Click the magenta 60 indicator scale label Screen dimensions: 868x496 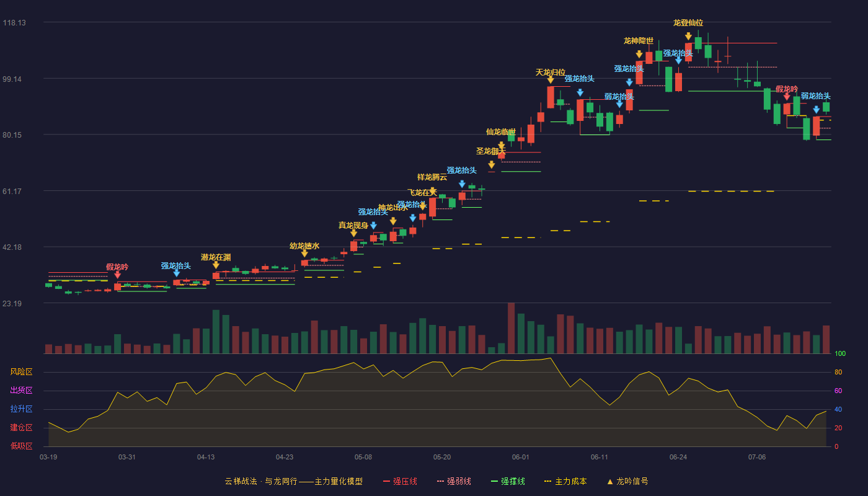tap(838, 391)
